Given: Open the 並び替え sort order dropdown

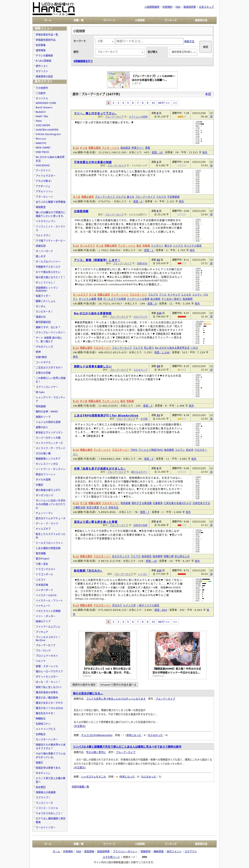Looking at the screenshot, I should (183, 52).
